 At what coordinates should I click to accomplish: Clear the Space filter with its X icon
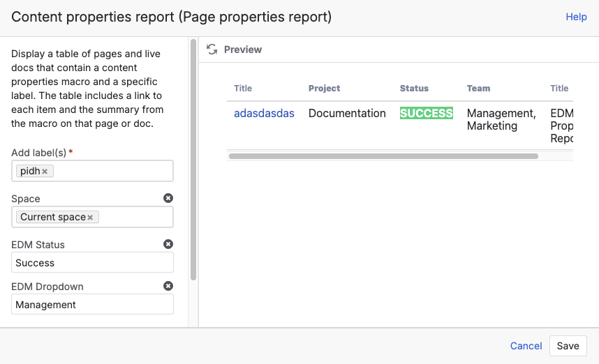(168, 198)
